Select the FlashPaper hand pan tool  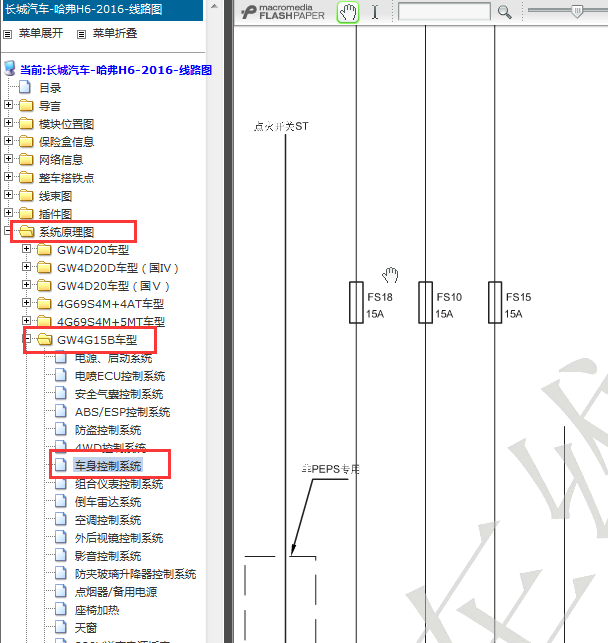point(348,12)
